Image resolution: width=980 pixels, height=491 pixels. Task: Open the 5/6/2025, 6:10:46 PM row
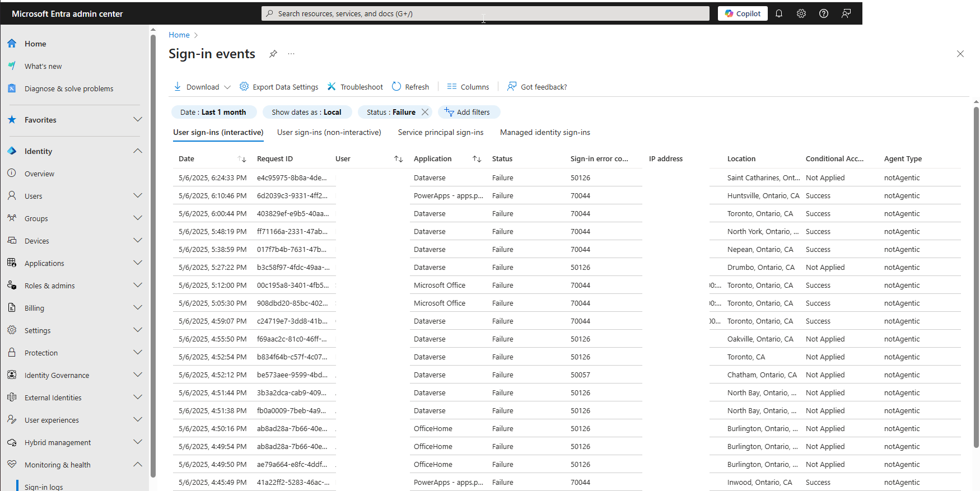click(x=567, y=195)
